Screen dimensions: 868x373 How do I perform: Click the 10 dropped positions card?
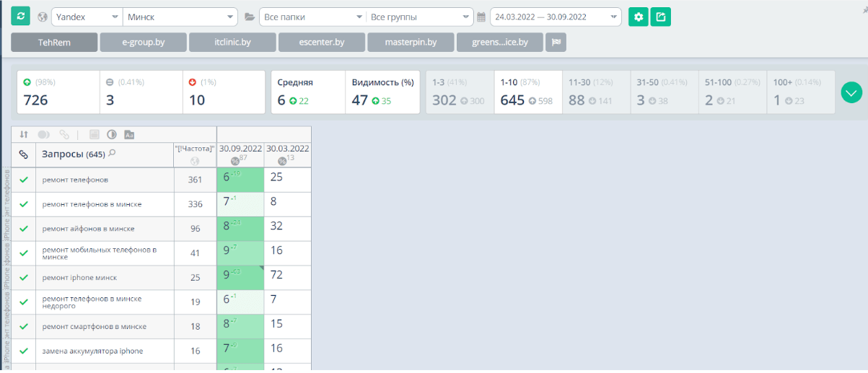(224, 92)
